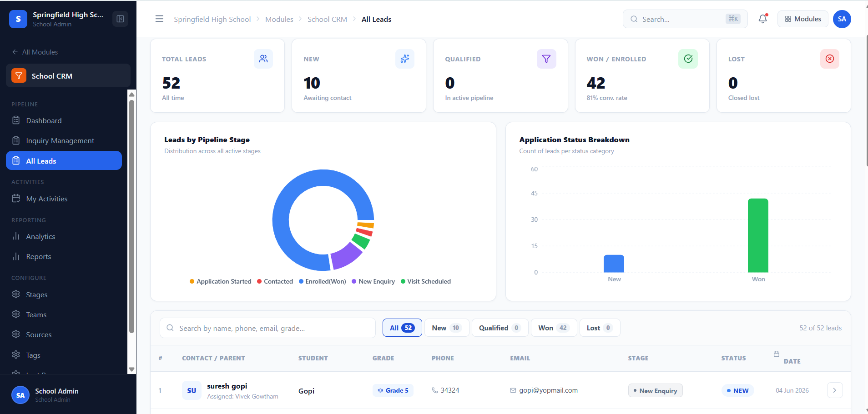Open the hamburger menu icon

pos(159,19)
